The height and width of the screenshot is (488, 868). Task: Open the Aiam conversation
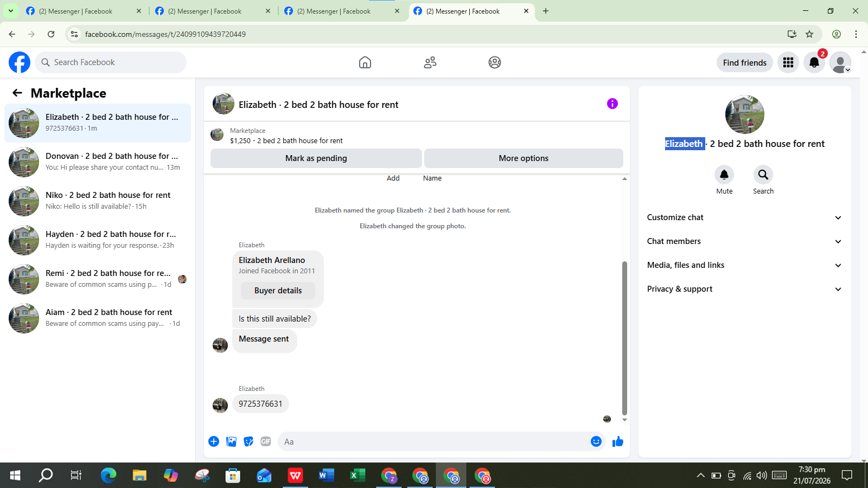click(x=98, y=318)
